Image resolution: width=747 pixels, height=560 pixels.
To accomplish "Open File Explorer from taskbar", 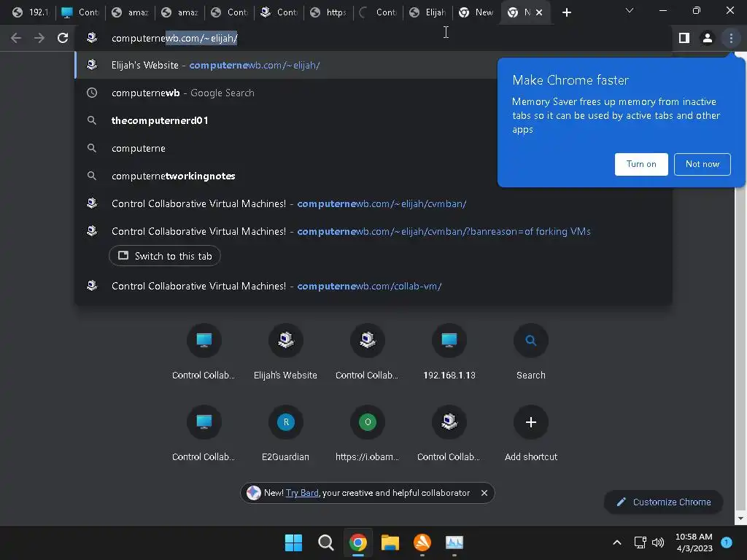I will click(390, 542).
